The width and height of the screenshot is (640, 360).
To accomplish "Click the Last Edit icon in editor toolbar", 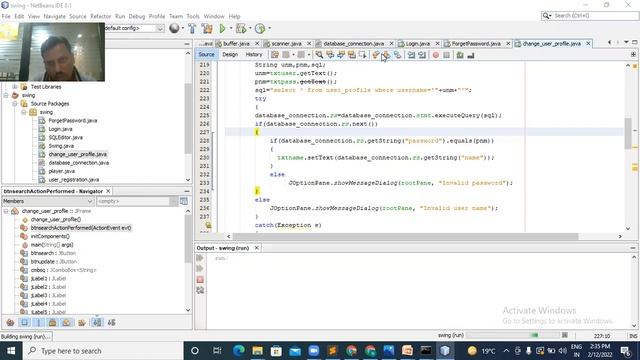I will (275, 55).
